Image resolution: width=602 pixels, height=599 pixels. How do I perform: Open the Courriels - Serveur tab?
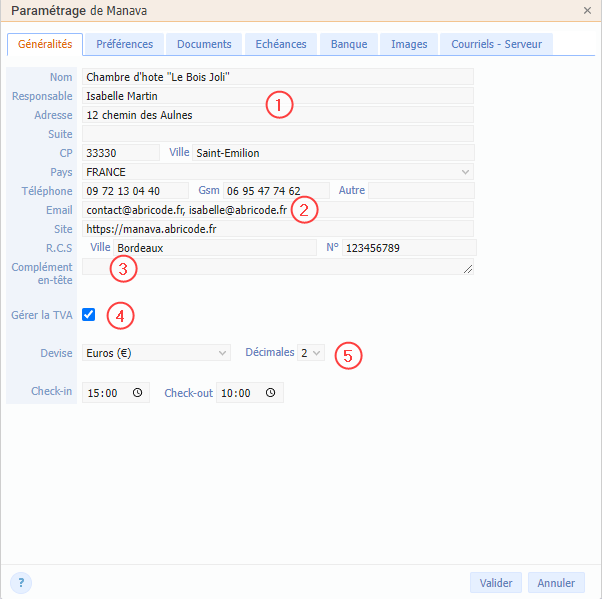tap(496, 44)
